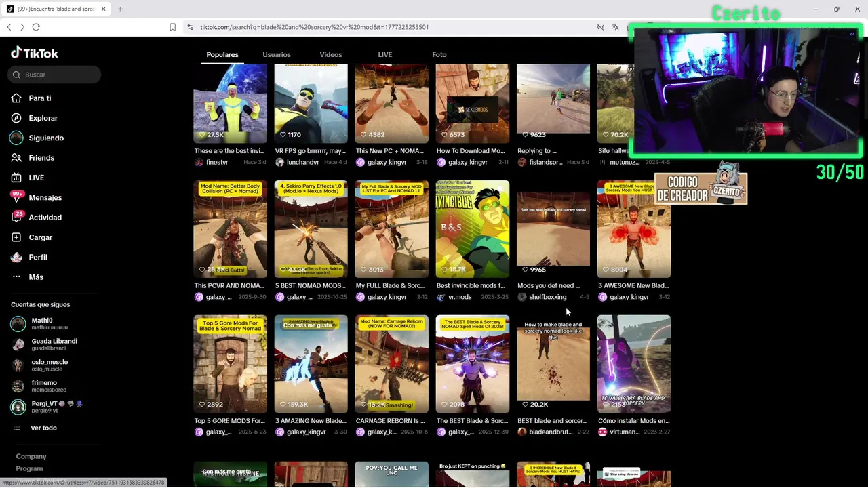Viewport: 868px width, 488px height.
Task: Open 'Sifu hallwa...' video thumbnail
Action: [615, 103]
